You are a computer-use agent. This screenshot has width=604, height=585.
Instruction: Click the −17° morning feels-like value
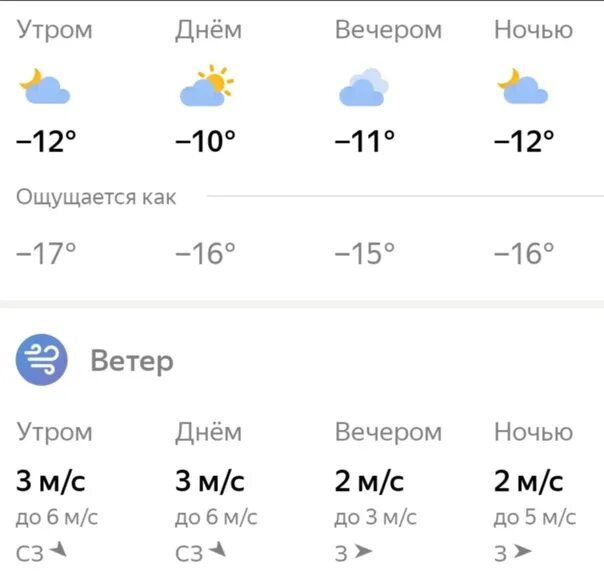pos(46,253)
